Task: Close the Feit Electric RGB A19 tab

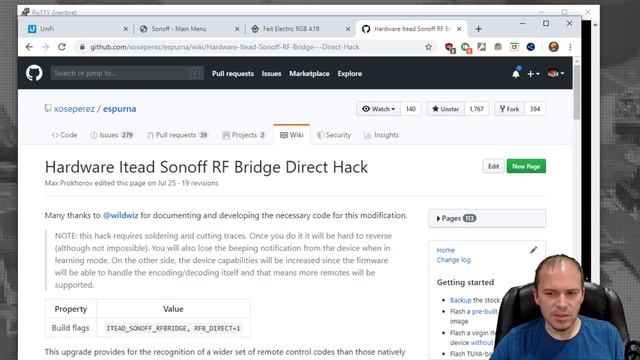Action: click(x=348, y=29)
